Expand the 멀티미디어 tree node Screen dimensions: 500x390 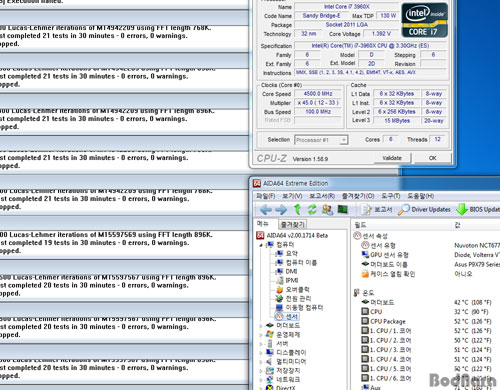(261, 362)
